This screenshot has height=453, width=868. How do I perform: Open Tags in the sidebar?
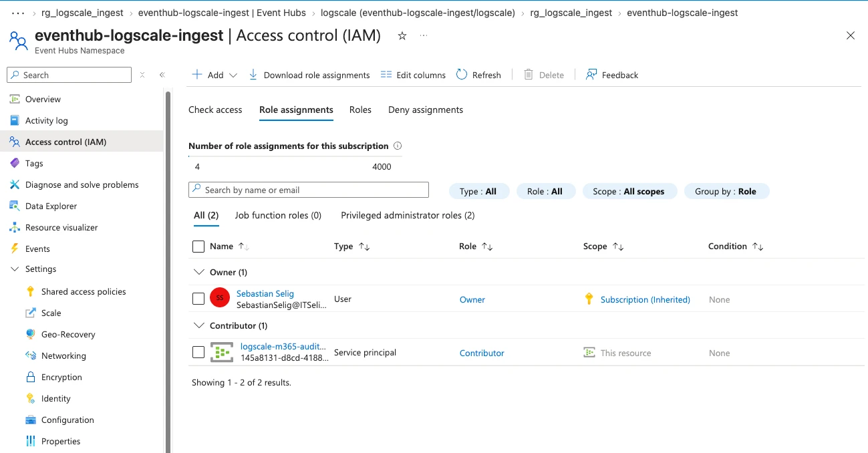(x=34, y=163)
